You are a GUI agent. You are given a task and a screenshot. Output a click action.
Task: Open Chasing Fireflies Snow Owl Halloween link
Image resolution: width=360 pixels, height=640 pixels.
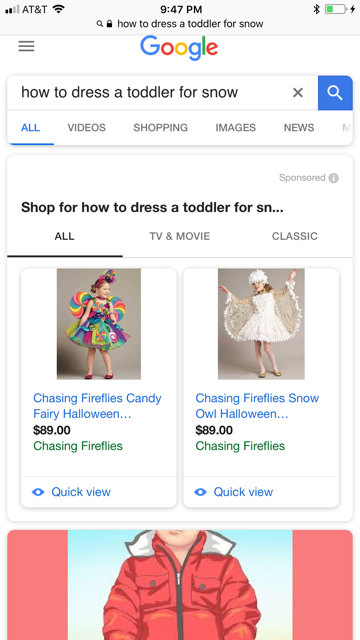pos(257,406)
